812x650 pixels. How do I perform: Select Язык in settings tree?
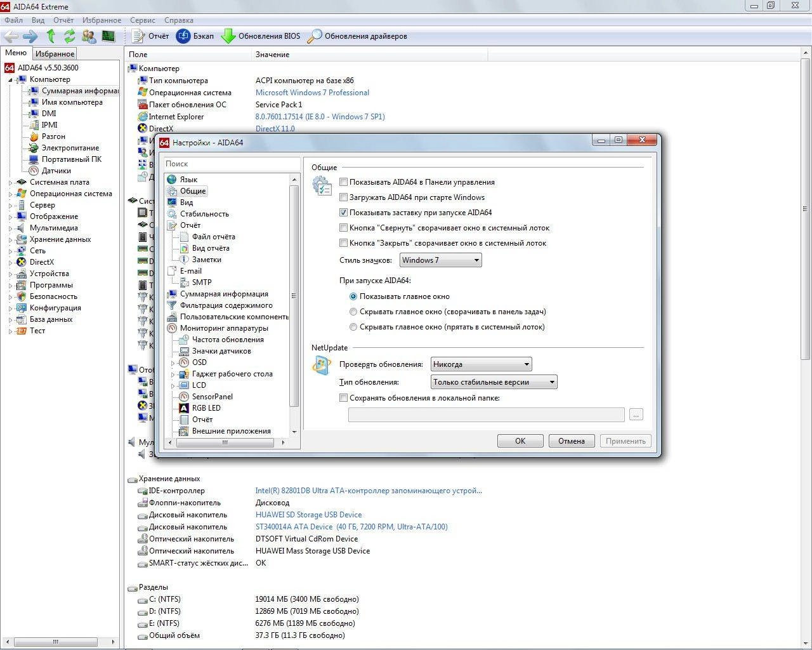click(x=188, y=180)
